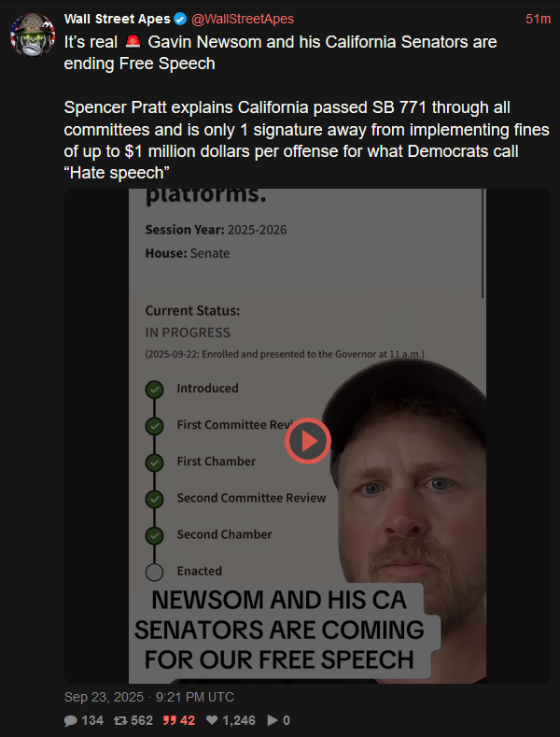Open the @WallStreetApes handle link
Image resolution: width=560 pixels, height=737 pixels.
click(x=243, y=20)
